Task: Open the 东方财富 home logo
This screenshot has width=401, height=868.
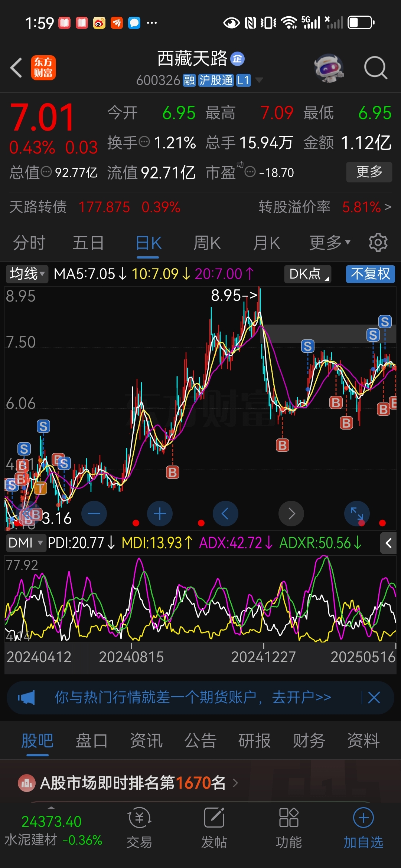Action: (43, 68)
